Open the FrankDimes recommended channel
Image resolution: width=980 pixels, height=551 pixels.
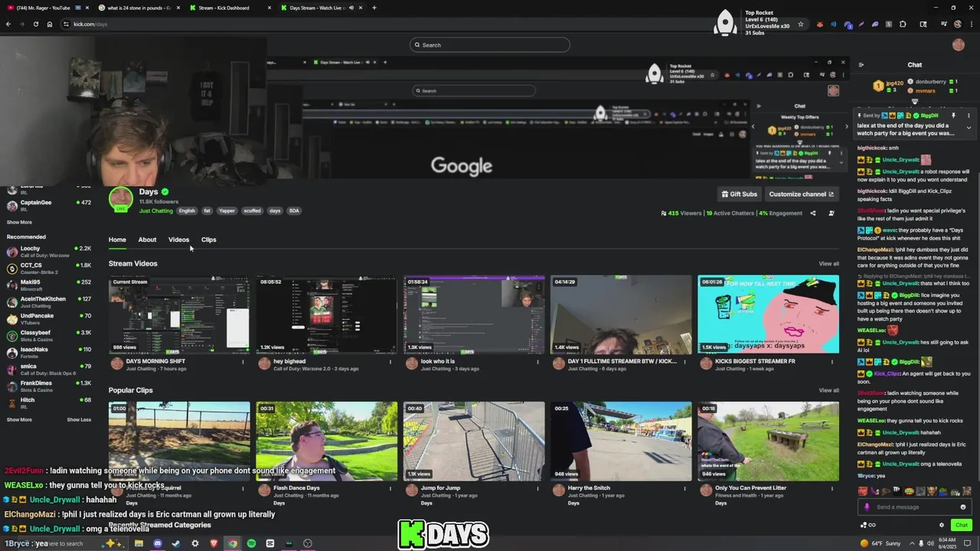point(49,386)
